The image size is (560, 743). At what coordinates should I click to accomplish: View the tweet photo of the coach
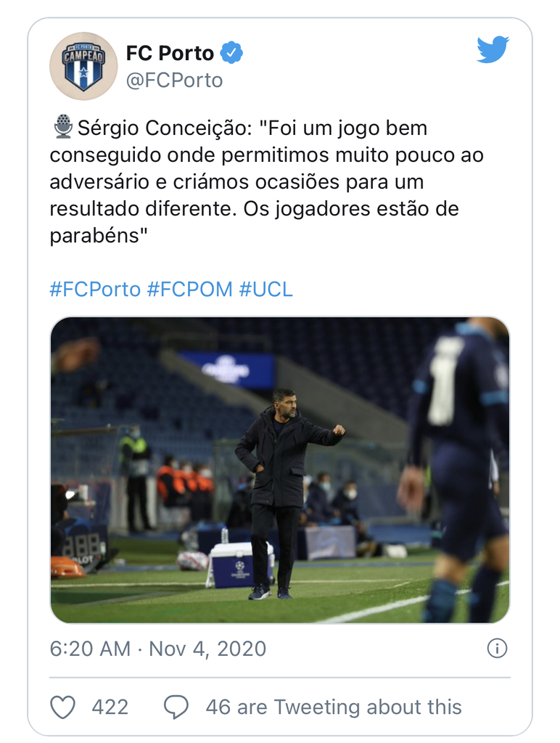click(280, 469)
